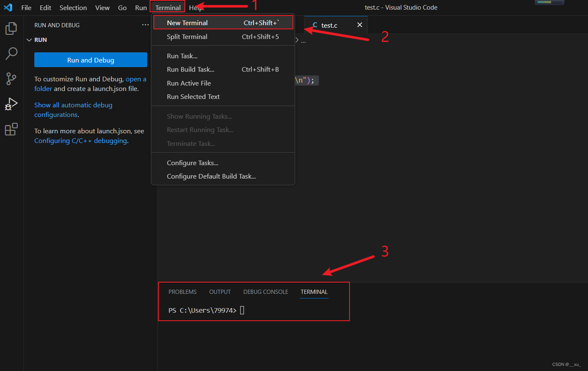Open the File menu
Viewport: 588px width, 371px height.
[x=26, y=8]
